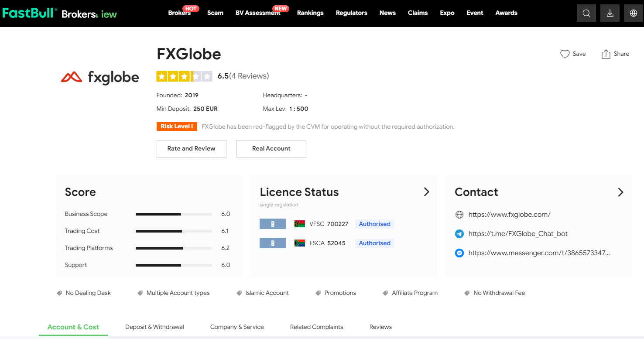Click the orange Risk Level I badge
The width and height of the screenshot is (644, 339).
coord(177,127)
